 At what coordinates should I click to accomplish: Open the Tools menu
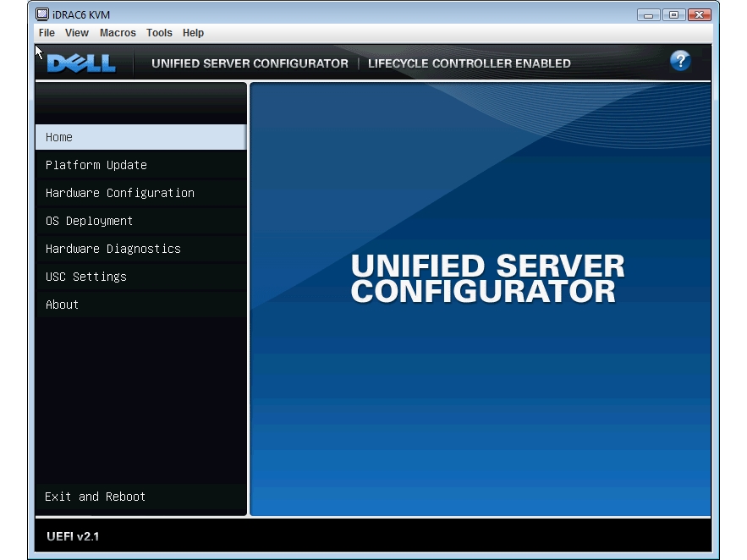click(159, 33)
